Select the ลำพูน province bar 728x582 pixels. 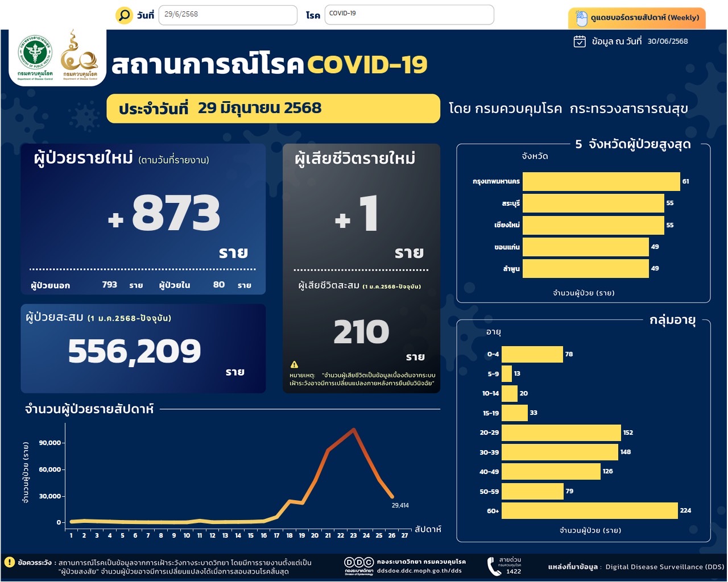click(586, 268)
